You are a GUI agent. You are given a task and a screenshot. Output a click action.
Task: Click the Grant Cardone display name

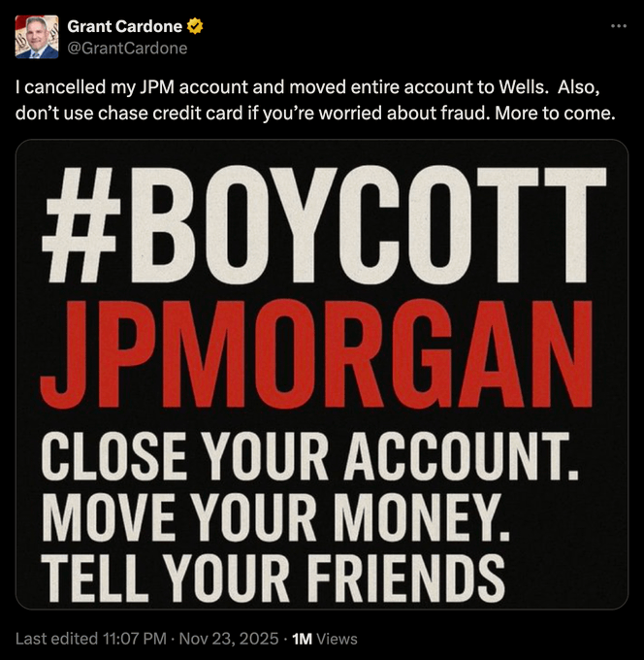(x=124, y=26)
